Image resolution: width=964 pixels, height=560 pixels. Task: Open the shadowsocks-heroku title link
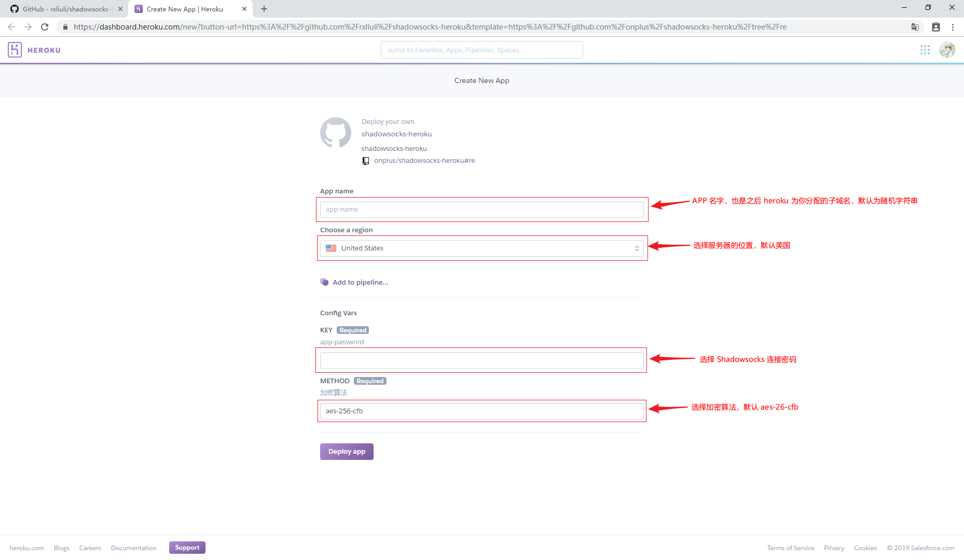coord(396,134)
